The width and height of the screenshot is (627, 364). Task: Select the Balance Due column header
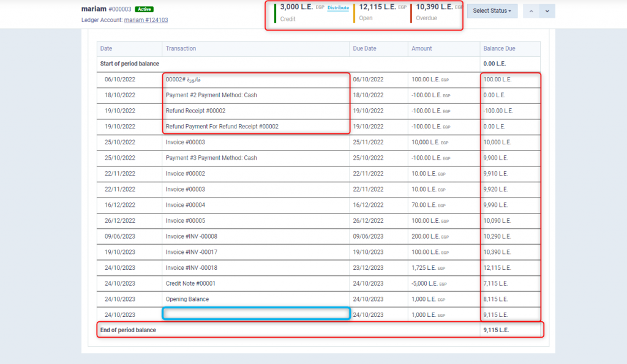(497, 48)
